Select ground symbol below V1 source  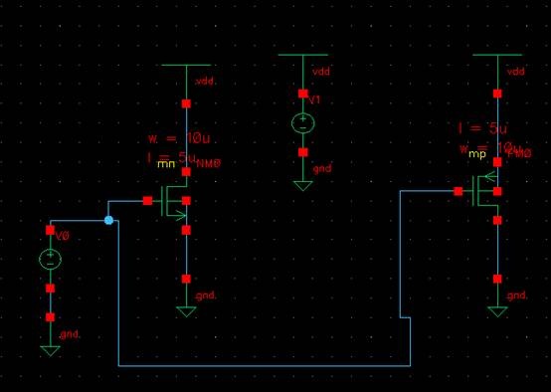coord(303,186)
